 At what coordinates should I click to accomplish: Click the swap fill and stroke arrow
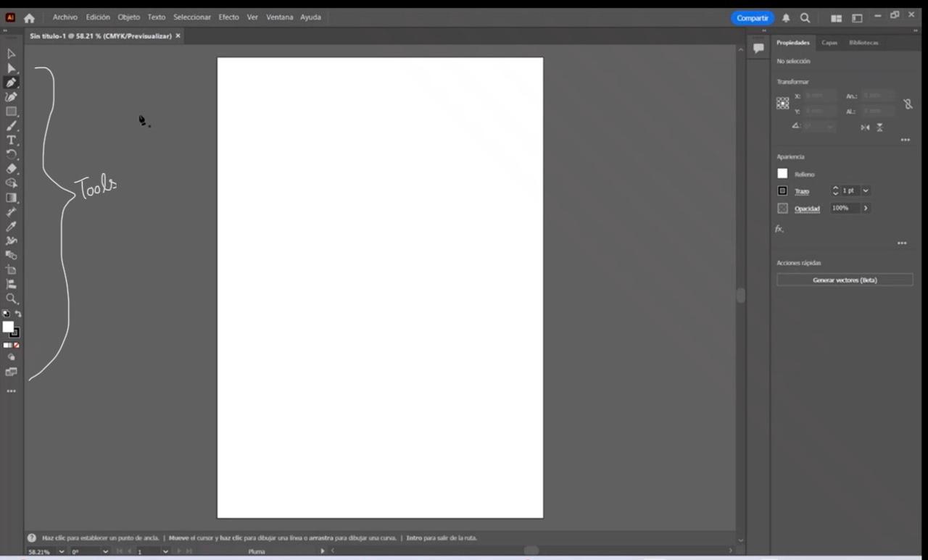18,314
